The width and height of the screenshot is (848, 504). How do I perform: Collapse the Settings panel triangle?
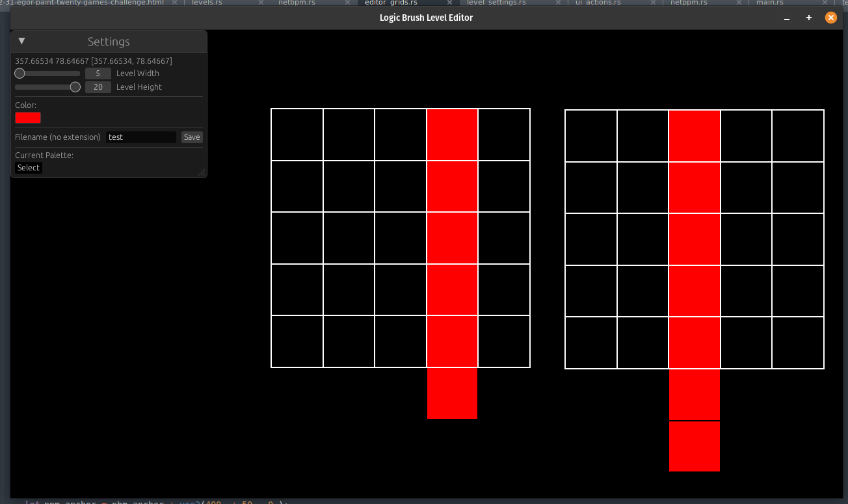21,41
